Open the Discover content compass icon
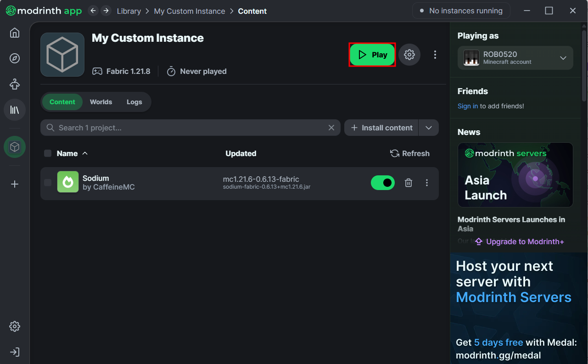This screenshot has height=364, width=588. point(15,58)
